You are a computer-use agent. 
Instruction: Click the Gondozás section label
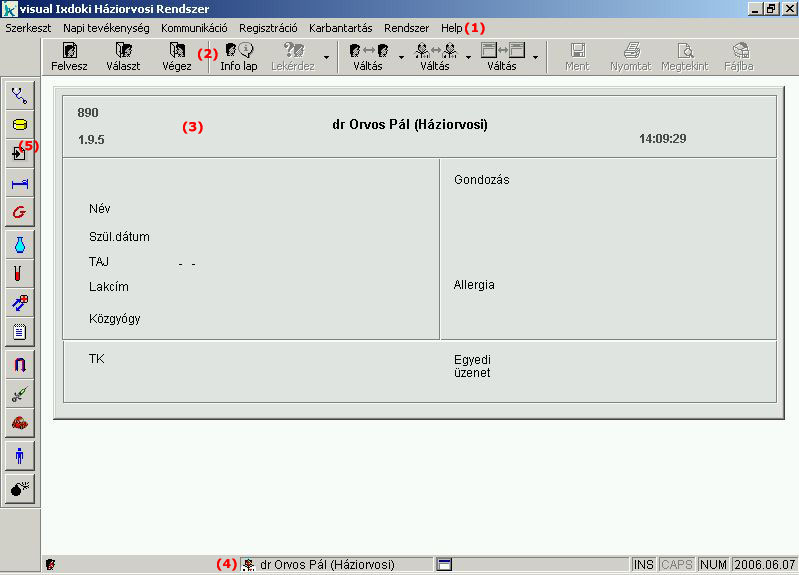[482, 180]
